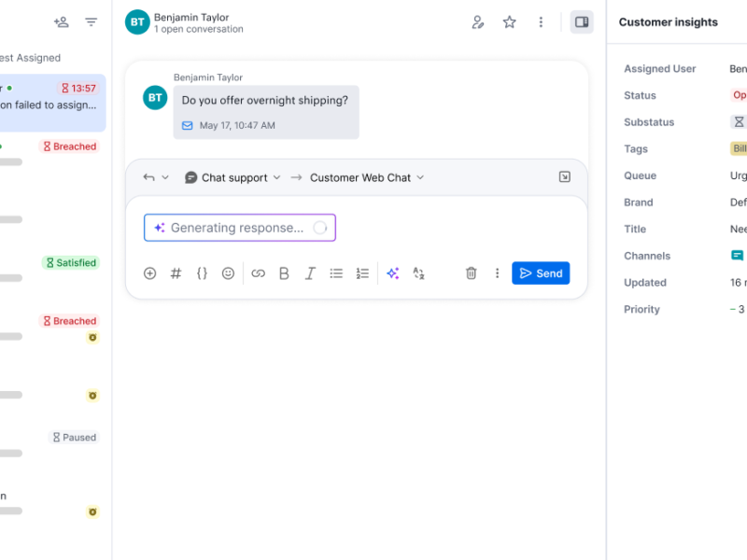Open the Chat support sender dropdown
This screenshot has width=747, height=560.
point(233,177)
